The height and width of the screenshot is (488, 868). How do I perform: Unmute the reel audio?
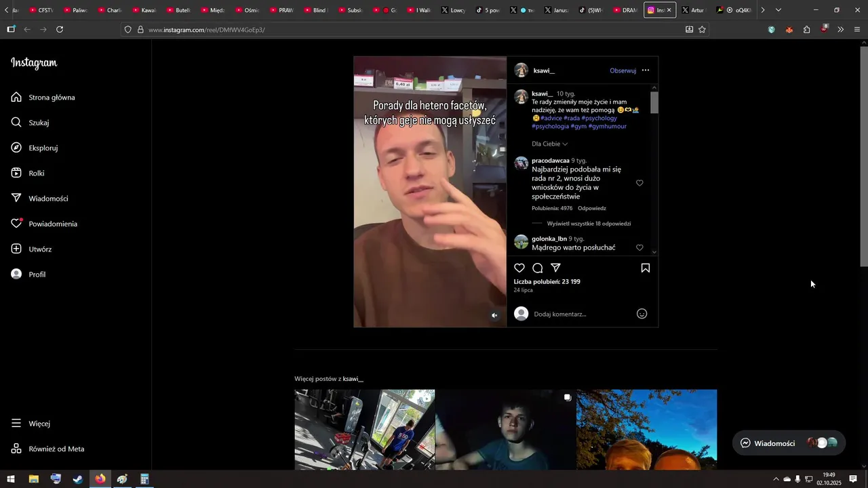coord(494,315)
